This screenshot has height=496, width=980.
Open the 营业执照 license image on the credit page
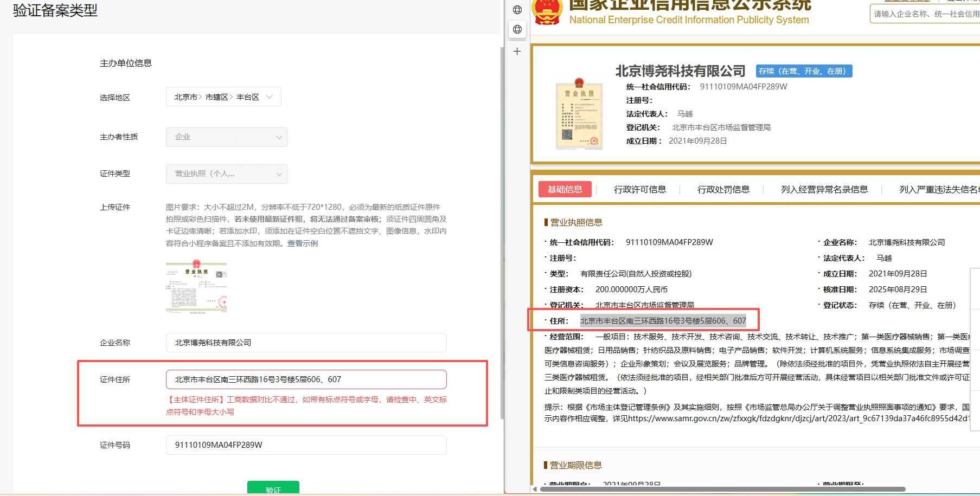(x=579, y=114)
